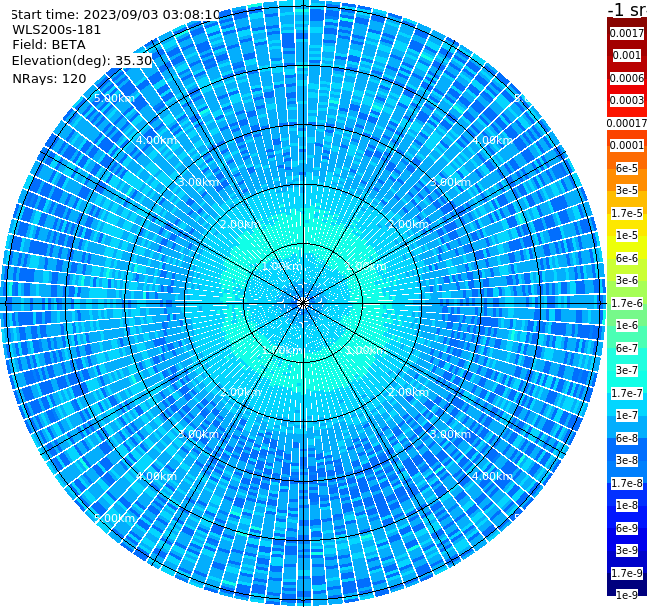Select the 4.00km label in upper-left quadrant

click(156, 140)
